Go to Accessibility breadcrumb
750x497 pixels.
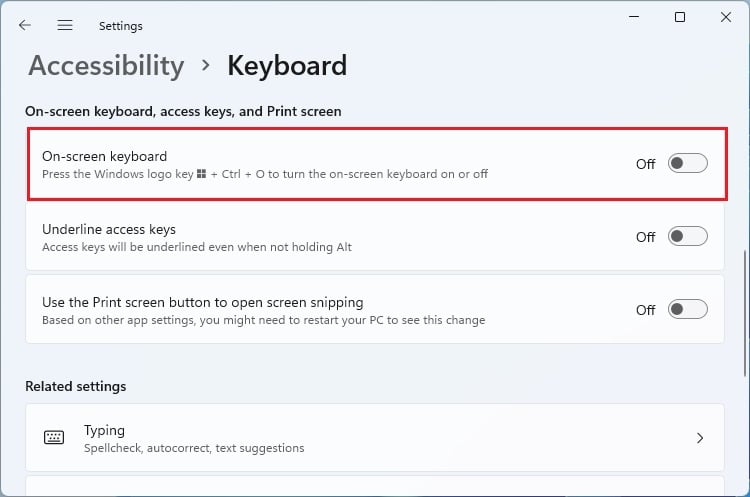tap(106, 66)
